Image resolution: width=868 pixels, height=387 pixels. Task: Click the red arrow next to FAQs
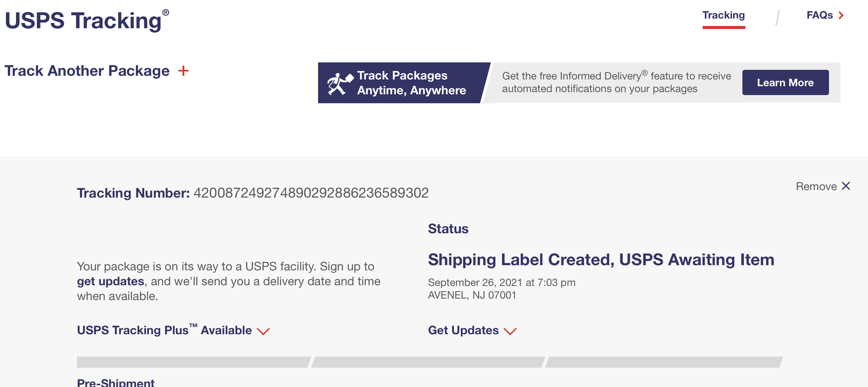[841, 15]
